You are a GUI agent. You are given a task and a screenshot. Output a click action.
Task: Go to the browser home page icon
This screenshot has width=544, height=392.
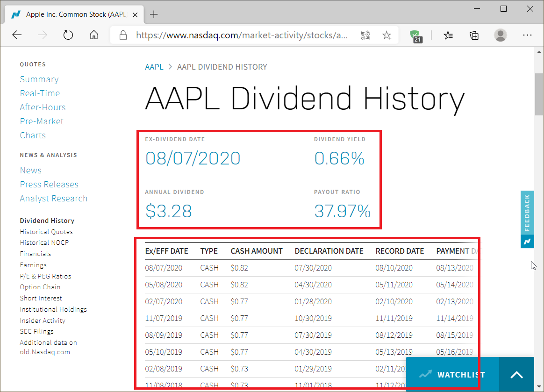[93, 35]
